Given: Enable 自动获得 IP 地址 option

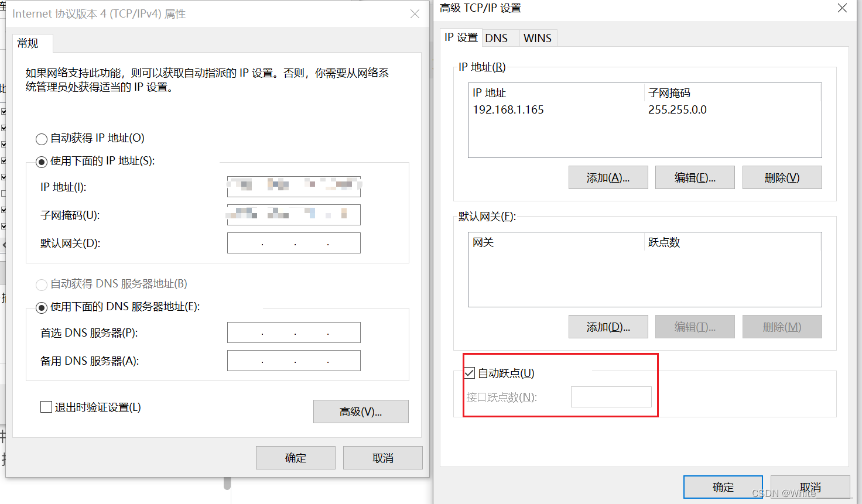Looking at the screenshot, I should [41, 139].
